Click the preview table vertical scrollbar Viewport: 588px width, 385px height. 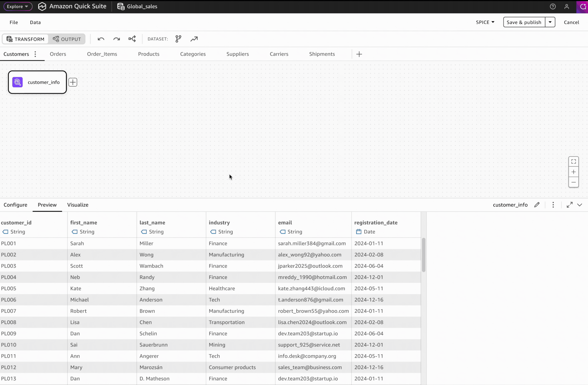coord(423,255)
